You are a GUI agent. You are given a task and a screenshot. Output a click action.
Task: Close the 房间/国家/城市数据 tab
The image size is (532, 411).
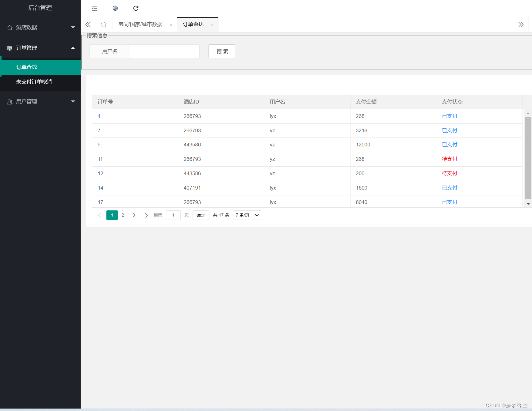(x=171, y=25)
